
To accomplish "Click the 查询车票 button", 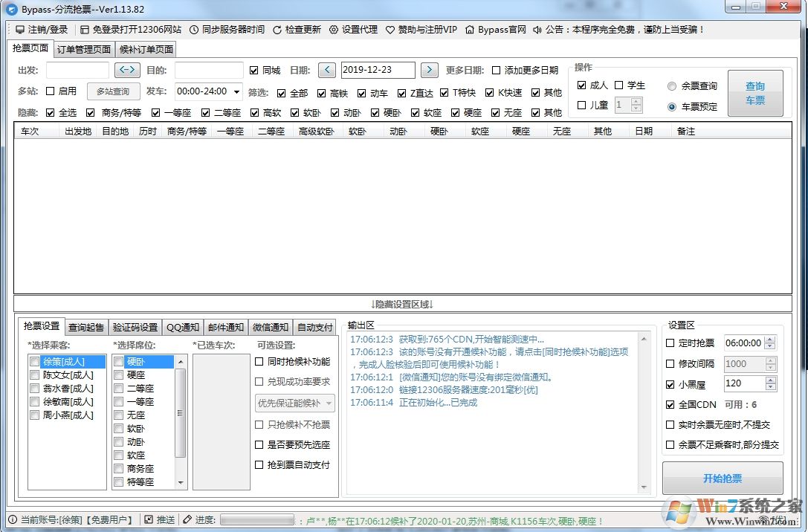I will click(x=755, y=91).
